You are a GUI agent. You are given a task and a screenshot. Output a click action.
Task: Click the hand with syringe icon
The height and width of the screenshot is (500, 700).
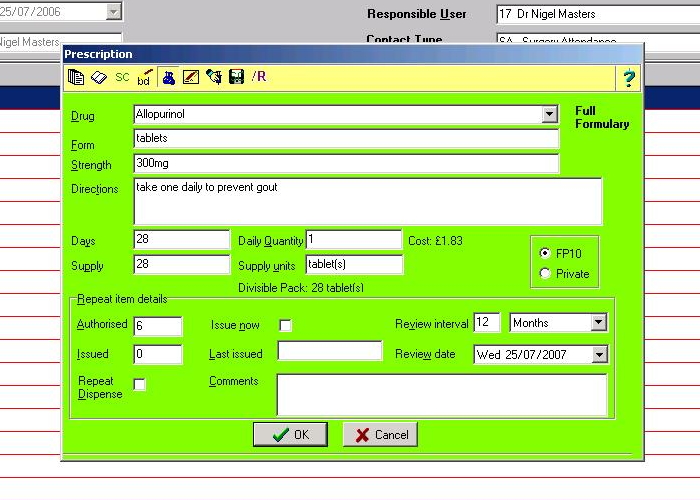pos(214,77)
